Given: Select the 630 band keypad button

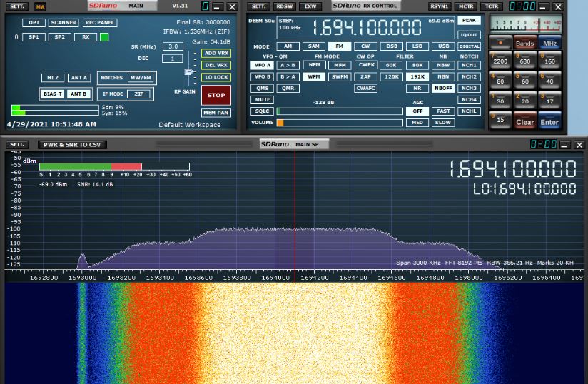Looking at the screenshot, I should click(x=525, y=60).
